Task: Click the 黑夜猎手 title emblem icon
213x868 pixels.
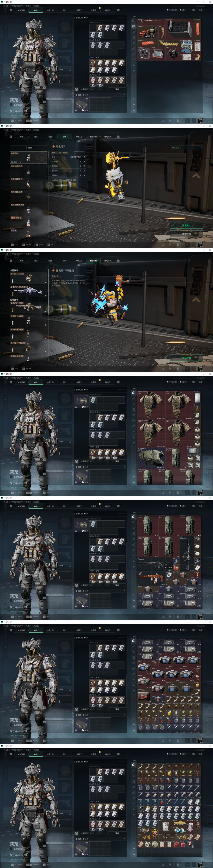Action: [x=53, y=147]
